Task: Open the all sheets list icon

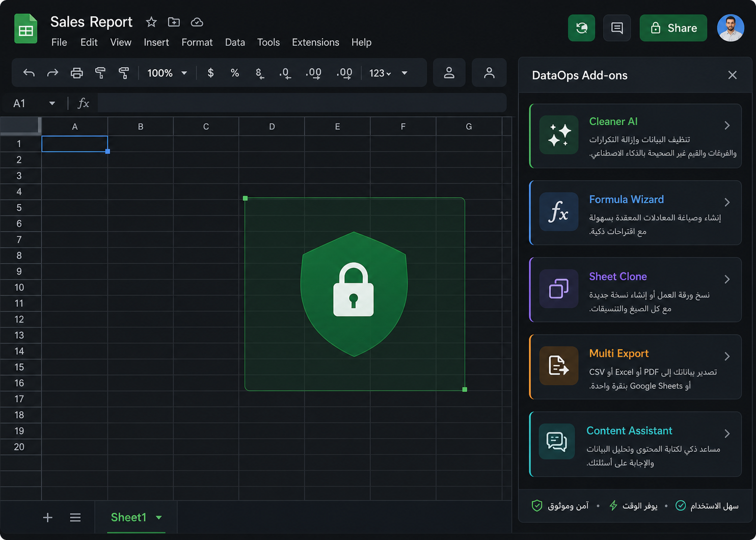Action: coord(75,518)
